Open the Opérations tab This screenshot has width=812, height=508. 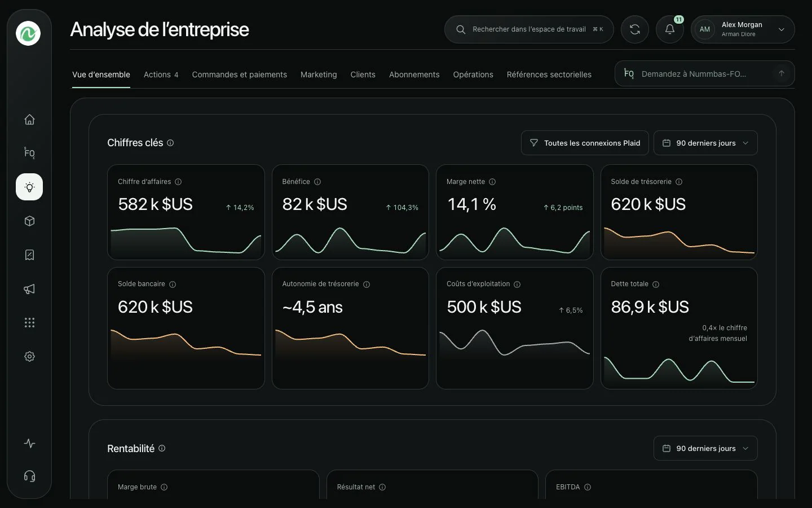coord(473,75)
